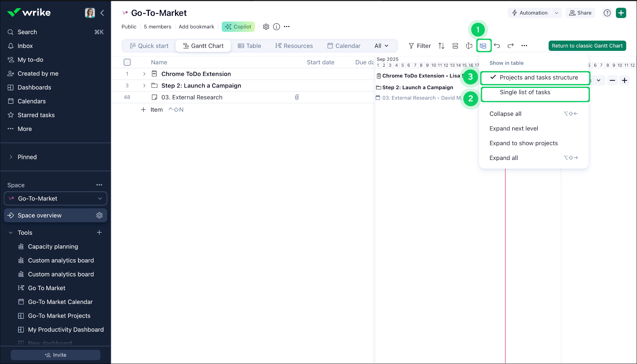Choose Expand all from the menu
The width and height of the screenshot is (637, 364).
(x=504, y=158)
